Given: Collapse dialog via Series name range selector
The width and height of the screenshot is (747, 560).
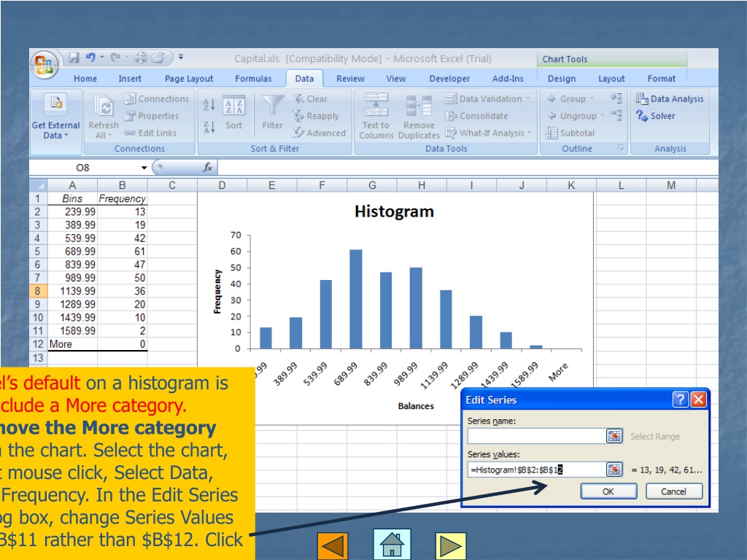Looking at the screenshot, I should tap(614, 436).
